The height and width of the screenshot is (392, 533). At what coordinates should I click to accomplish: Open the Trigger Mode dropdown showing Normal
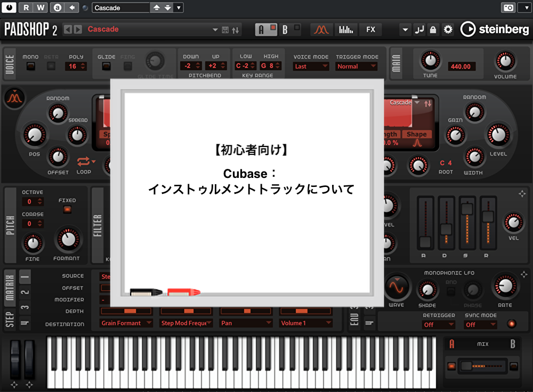pos(356,67)
